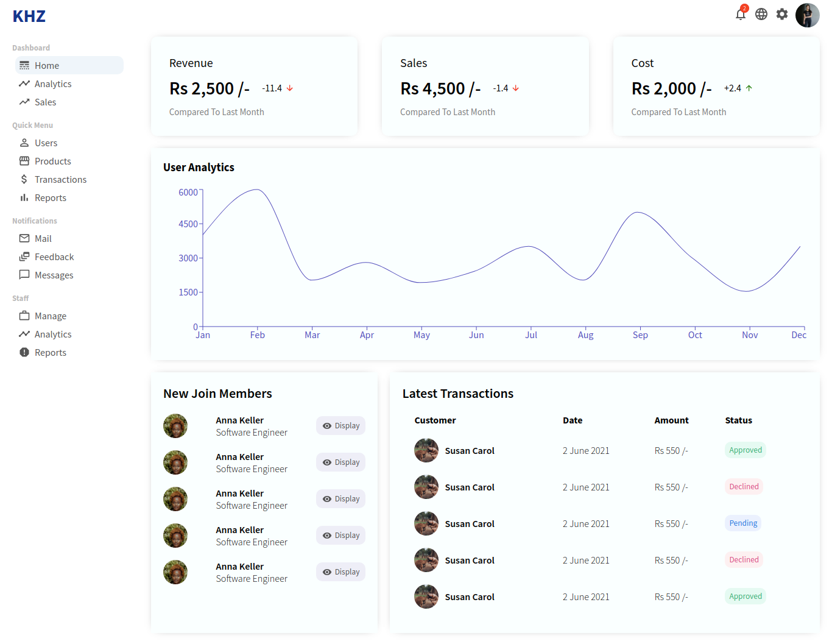
Task: Click the Mail envelope icon in sidebar
Action: [x=24, y=239]
